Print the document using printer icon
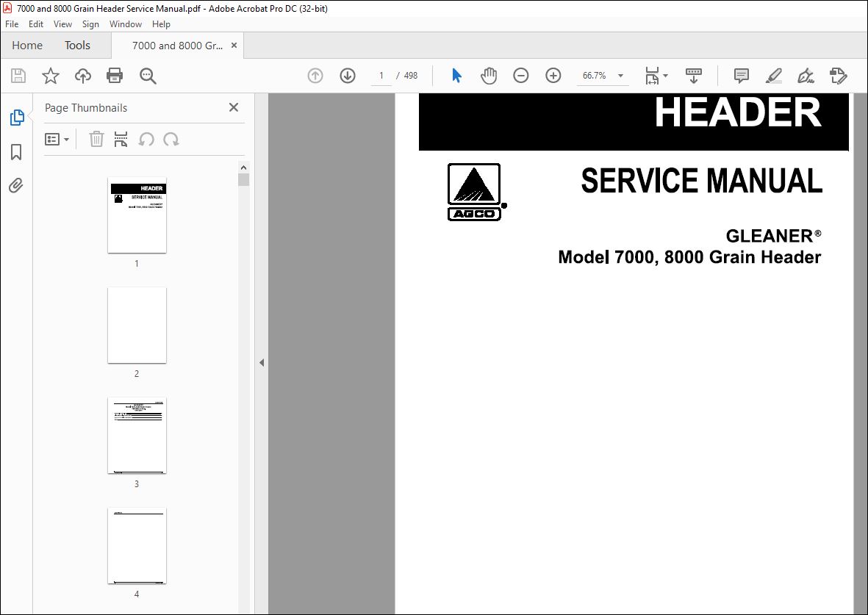 115,76
